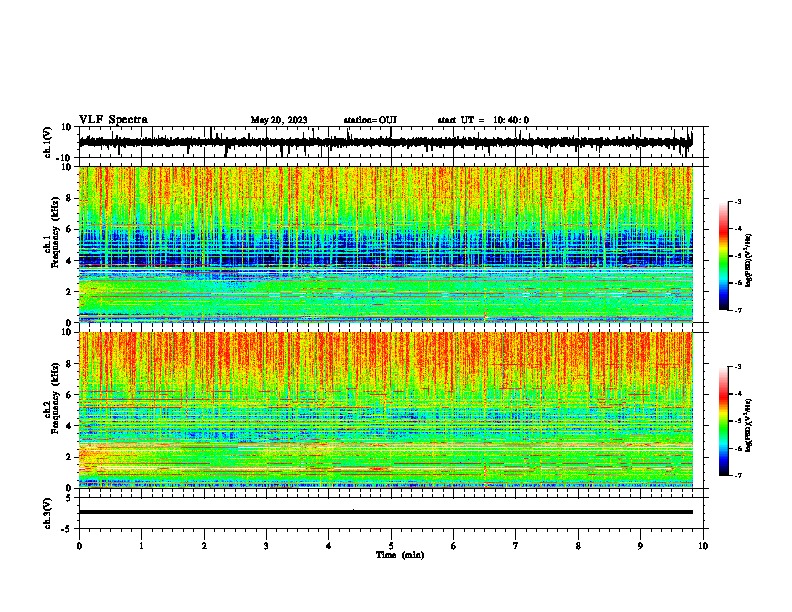Click time axis tick label "2"
This screenshot has height=612, width=792.
click(204, 546)
